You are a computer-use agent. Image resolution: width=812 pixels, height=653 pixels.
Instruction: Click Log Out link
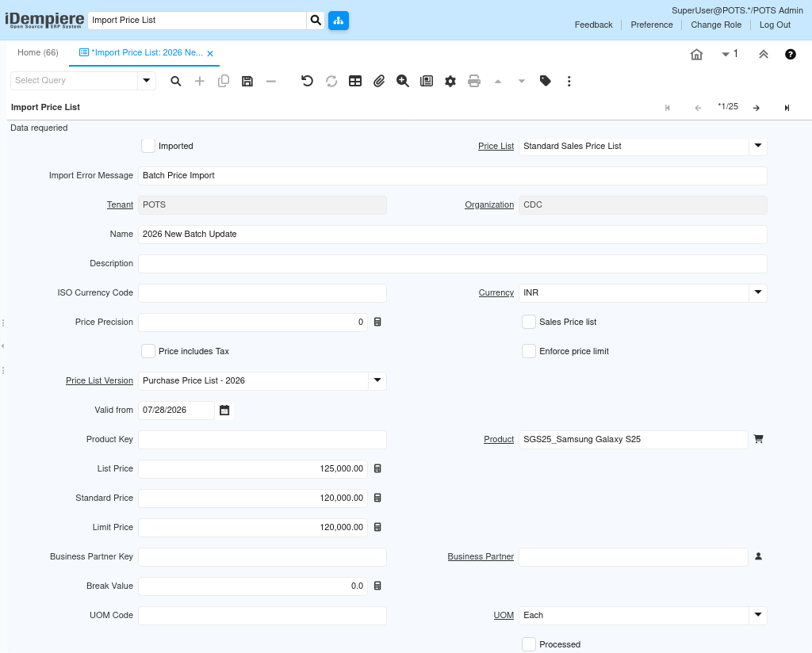(775, 25)
